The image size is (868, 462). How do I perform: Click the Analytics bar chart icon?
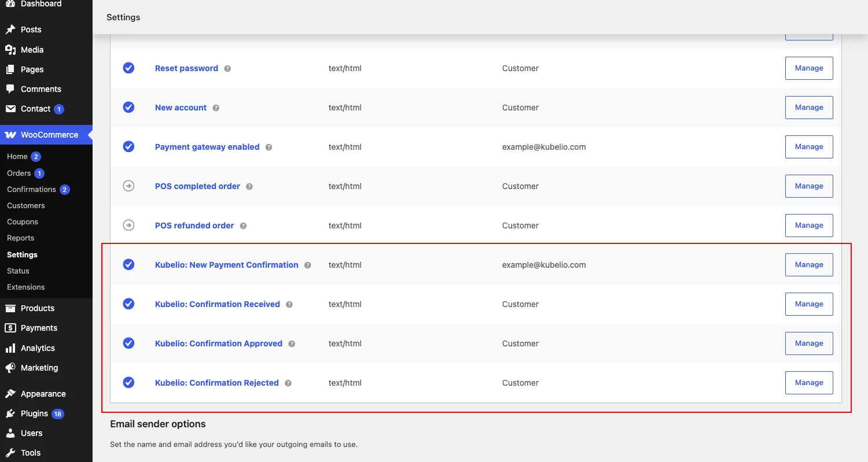(x=10, y=348)
